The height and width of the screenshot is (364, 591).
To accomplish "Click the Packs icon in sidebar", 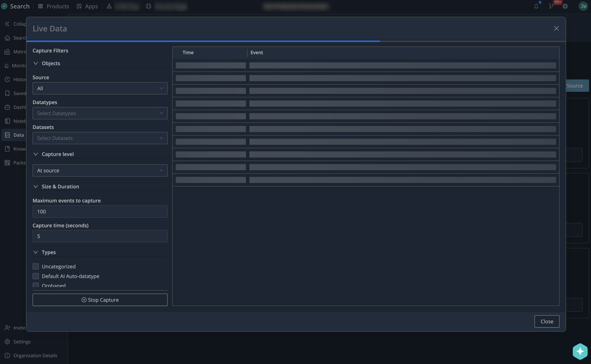I will click(x=7, y=163).
